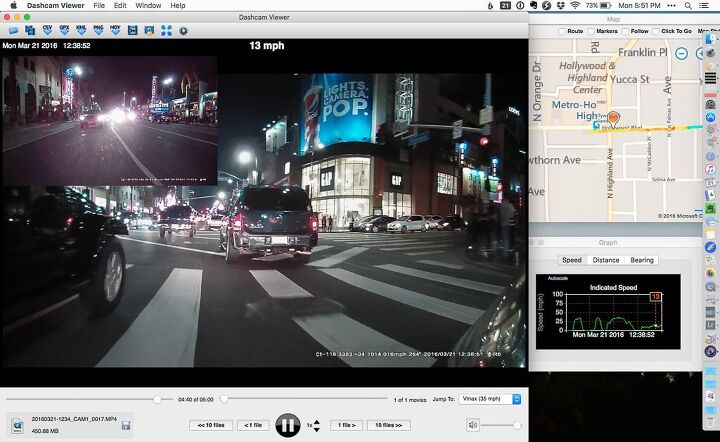The height and width of the screenshot is (442, 720).
Task: Export video clip with the MOV icon
Action: point(115,31)
